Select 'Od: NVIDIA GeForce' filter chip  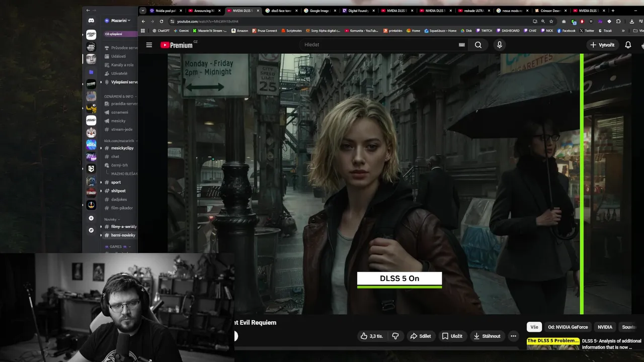pos(568,327)
